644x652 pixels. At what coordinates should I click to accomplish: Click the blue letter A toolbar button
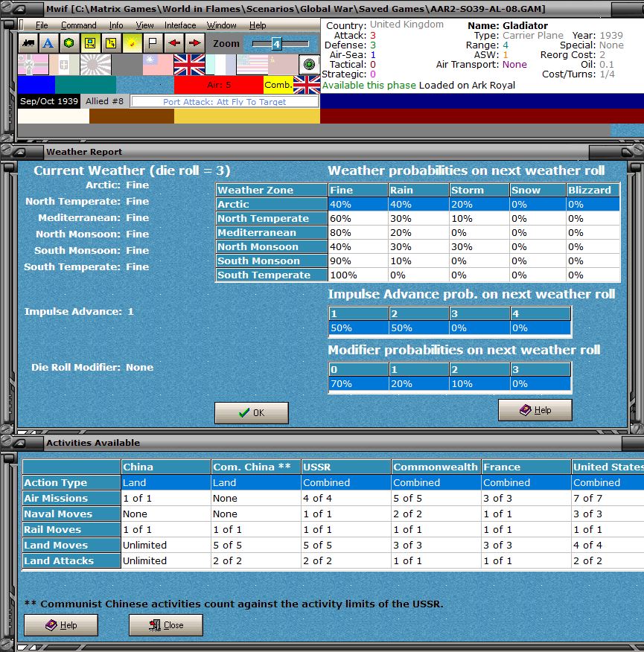point(48,43)
